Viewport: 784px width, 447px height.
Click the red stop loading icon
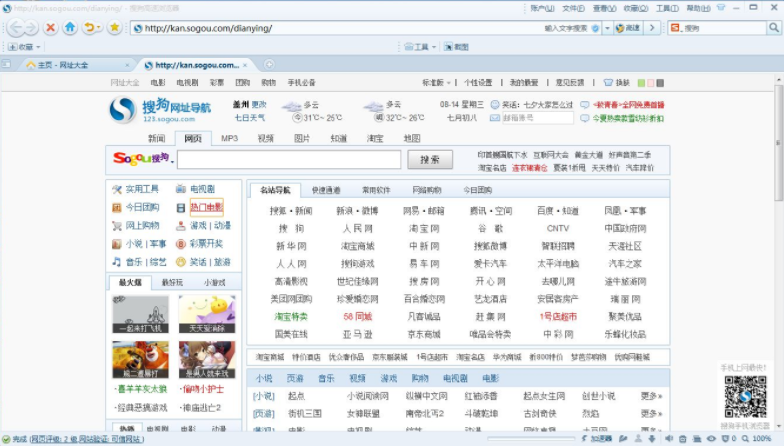point(50,28)
